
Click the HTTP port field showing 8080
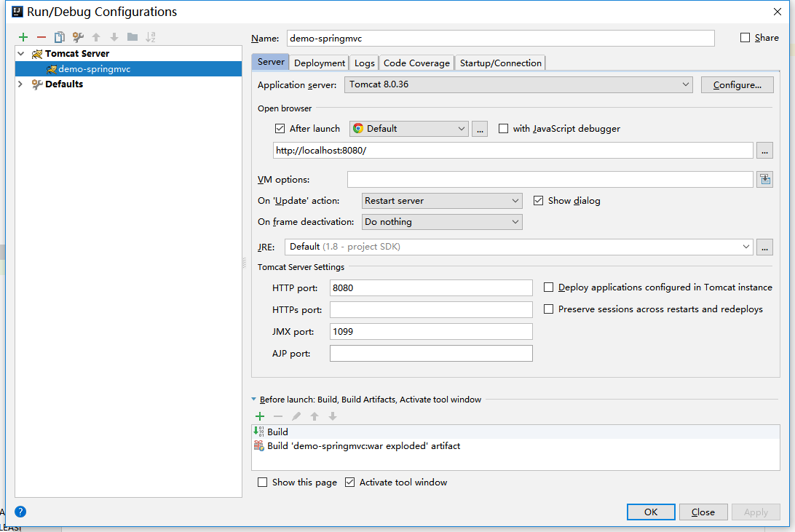[431, 287]
